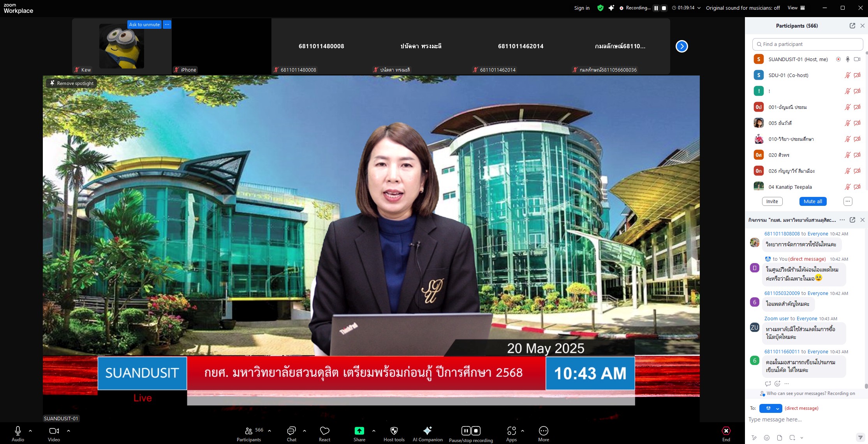Stop recording from the title bar

click(664, 8)
